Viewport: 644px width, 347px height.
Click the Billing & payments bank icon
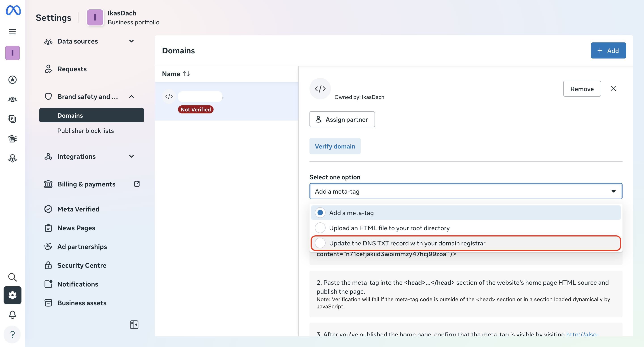coord(48,184)
